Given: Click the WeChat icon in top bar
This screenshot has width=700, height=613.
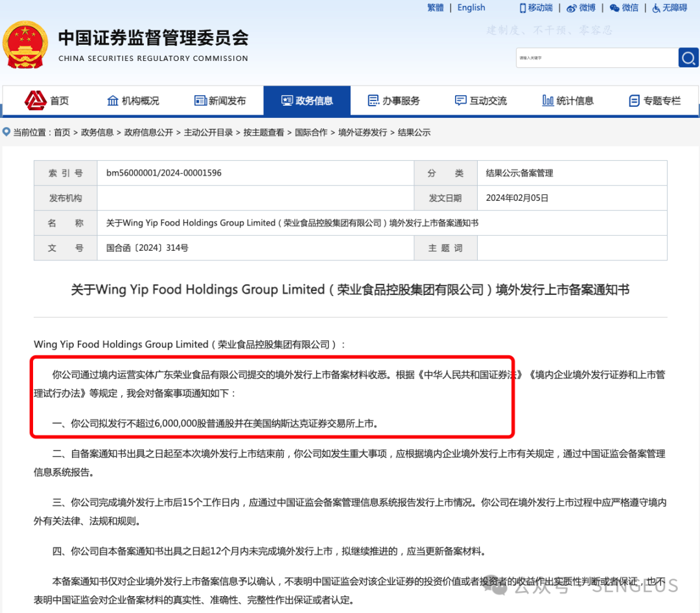Looking at the screenshot, I should [x=614, y=8].
